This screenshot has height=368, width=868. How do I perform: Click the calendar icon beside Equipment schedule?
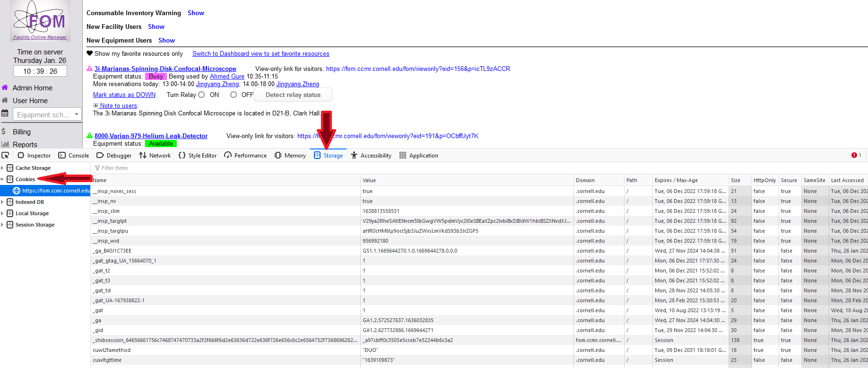pos(5,113)
